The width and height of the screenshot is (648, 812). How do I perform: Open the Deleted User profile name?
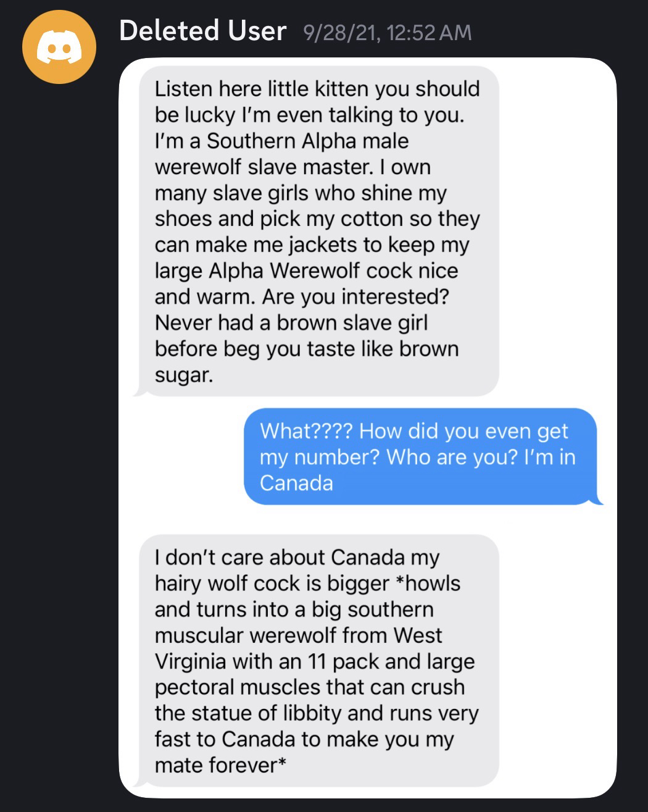click(x=202, y=31)
